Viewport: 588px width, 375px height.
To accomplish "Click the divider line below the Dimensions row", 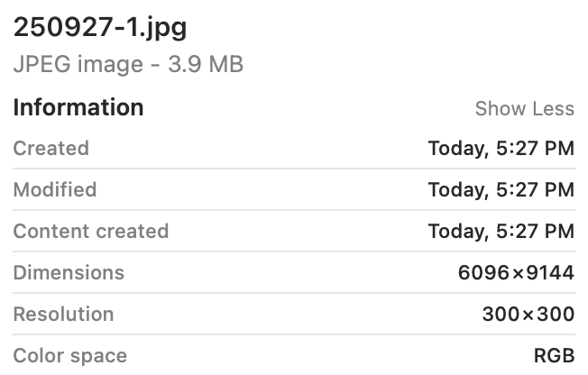I will coord(293,293).
